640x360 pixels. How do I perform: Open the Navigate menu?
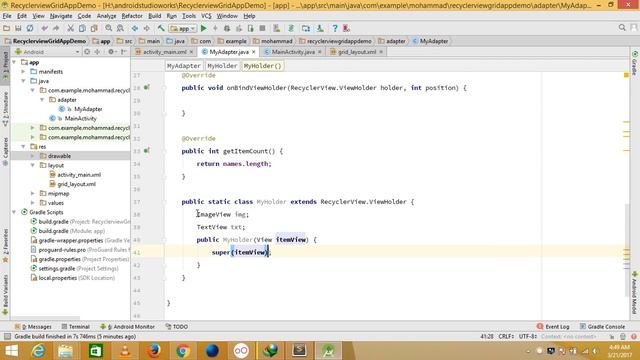[x=61, y=16]
